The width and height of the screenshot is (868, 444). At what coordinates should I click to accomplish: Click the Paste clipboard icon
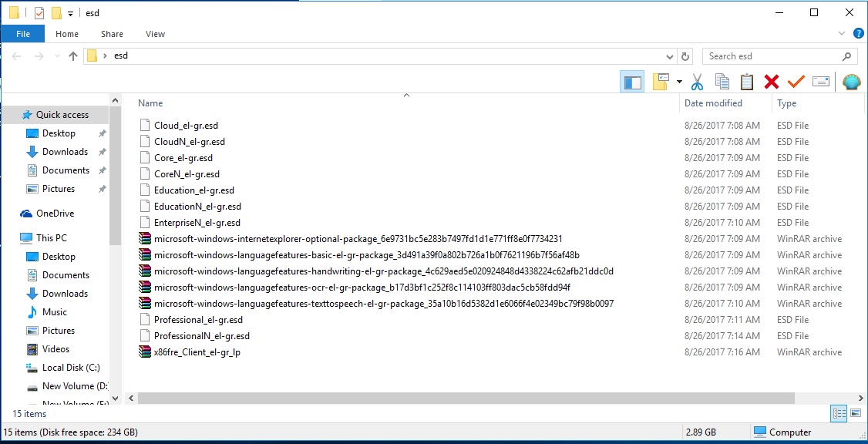747,82
